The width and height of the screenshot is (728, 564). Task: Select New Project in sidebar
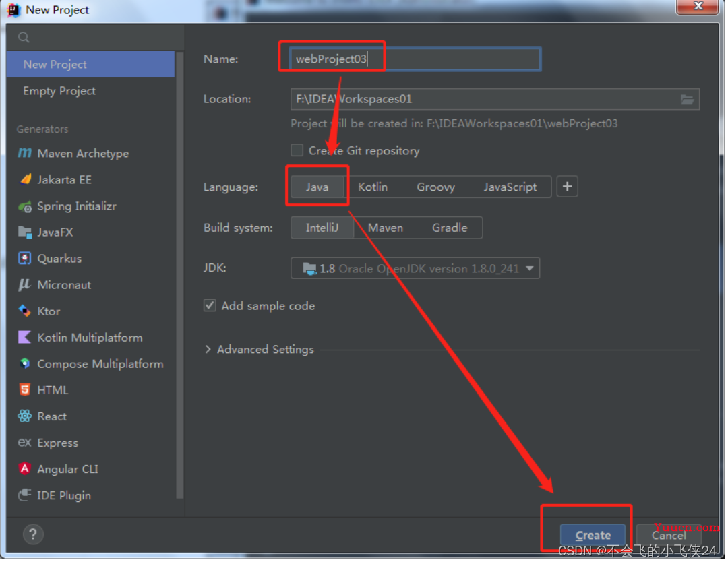(90, 65)
